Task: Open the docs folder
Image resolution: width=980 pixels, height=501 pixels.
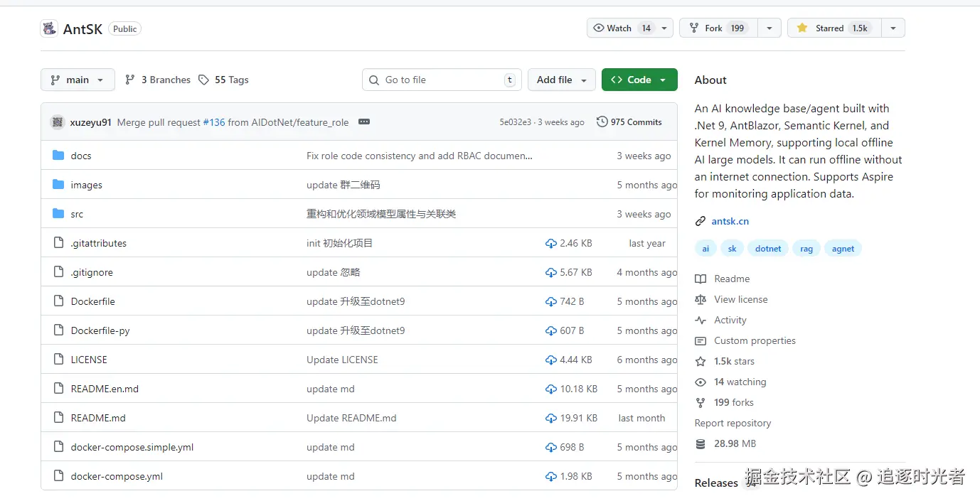Action: pos(81,156)
